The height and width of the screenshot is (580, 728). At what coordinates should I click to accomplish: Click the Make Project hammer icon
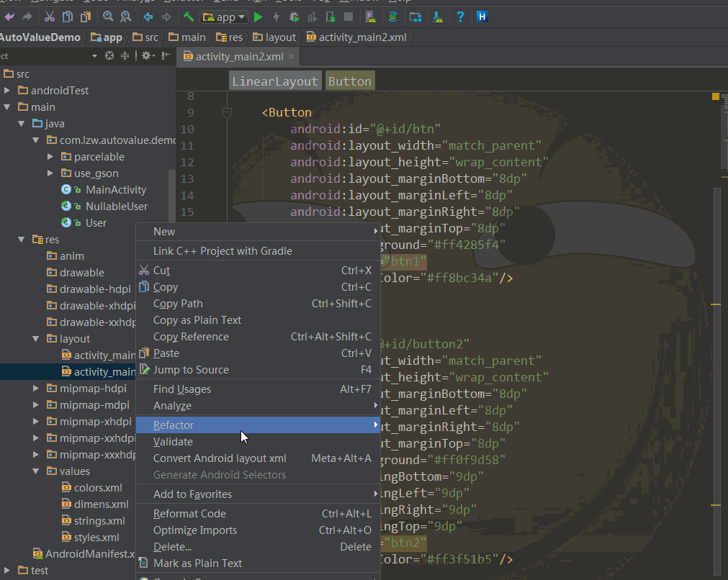[188, 17]
